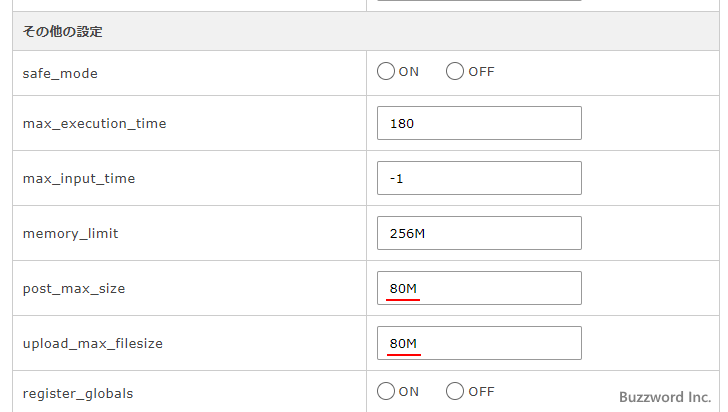Click the Buzzword Inc. watermark text
Image resolution: width=728 pixels, height=412 pixels.
click(x=666, y=397)
